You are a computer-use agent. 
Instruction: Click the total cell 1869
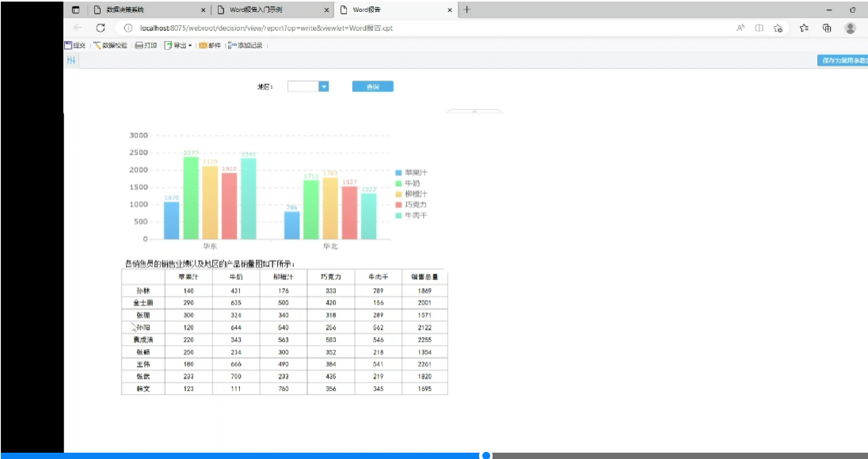coord(424,290)
